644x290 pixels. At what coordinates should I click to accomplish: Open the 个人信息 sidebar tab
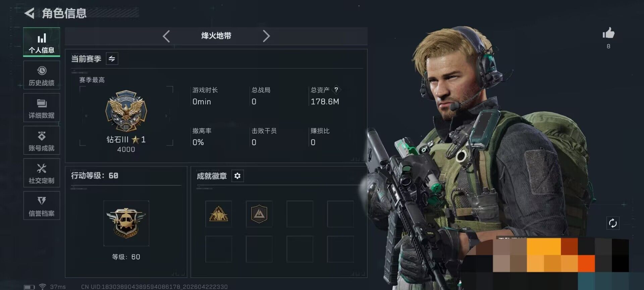click(x=42, y=42)
